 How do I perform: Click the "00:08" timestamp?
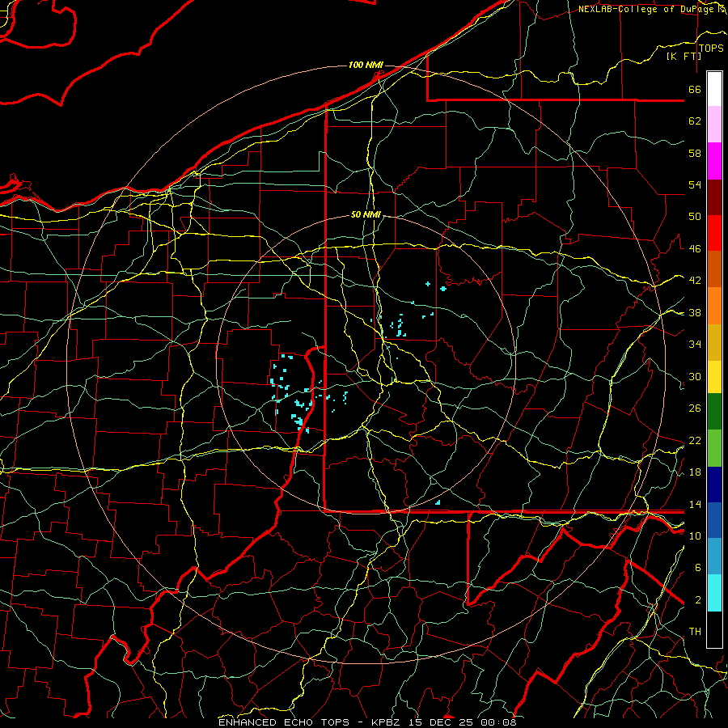pos(498,722)
